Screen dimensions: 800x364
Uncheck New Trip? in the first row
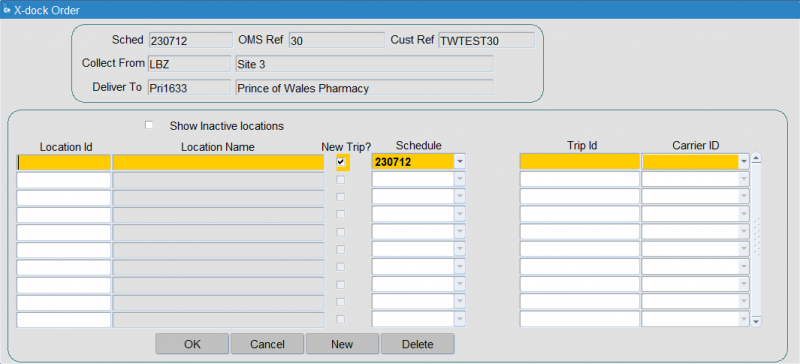point(341,162)
